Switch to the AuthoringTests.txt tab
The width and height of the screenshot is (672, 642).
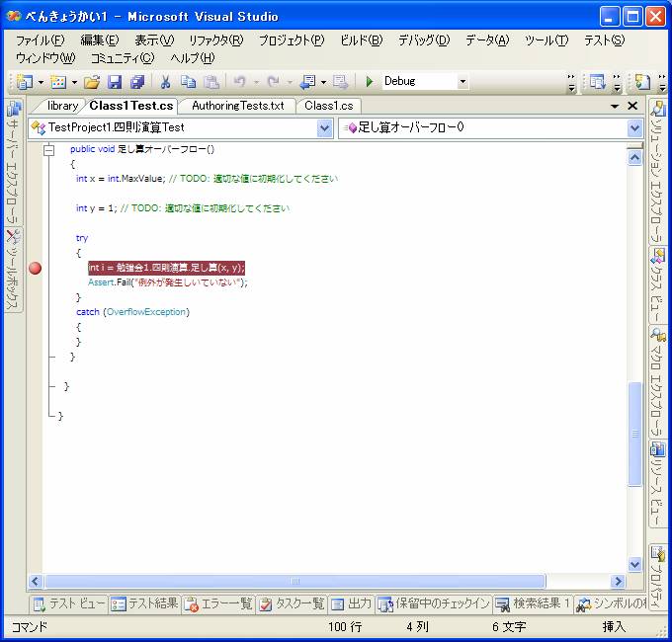point(237,106)
